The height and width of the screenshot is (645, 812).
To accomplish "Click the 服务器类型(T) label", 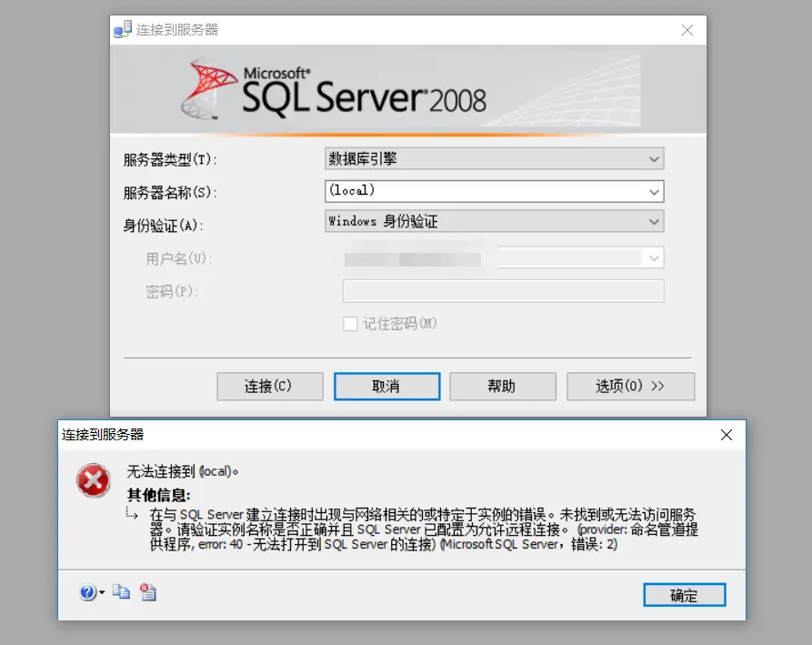I will (170, 159).
